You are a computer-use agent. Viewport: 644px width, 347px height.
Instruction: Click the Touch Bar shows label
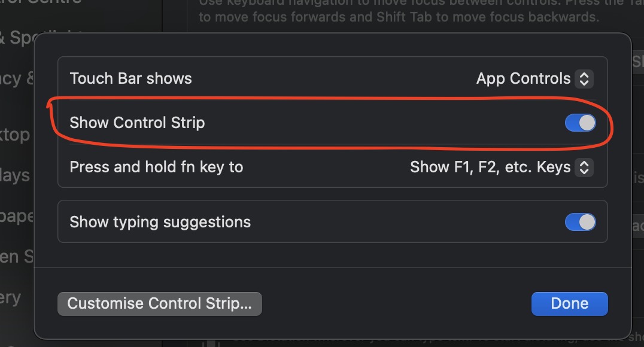pyautogui.click(x=130, y=78)
